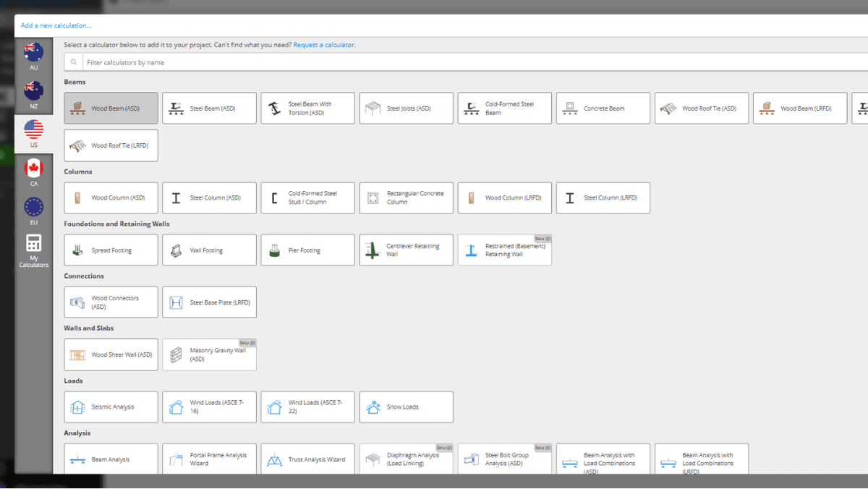This screenshot has width=868, height=489.
Task: Choose Steel Beam With Torsion (ASD)
Action: pyautogui.click(x=307, y=109)
